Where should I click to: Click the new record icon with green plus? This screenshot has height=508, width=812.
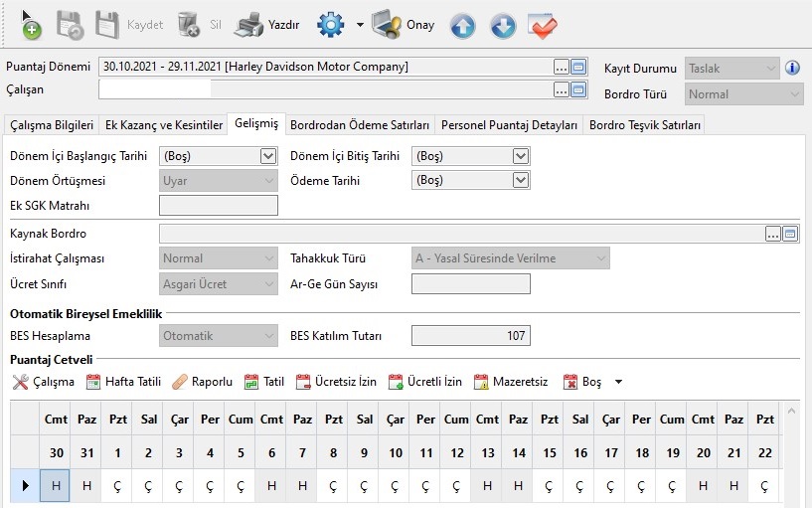click(x=30, y=25)
